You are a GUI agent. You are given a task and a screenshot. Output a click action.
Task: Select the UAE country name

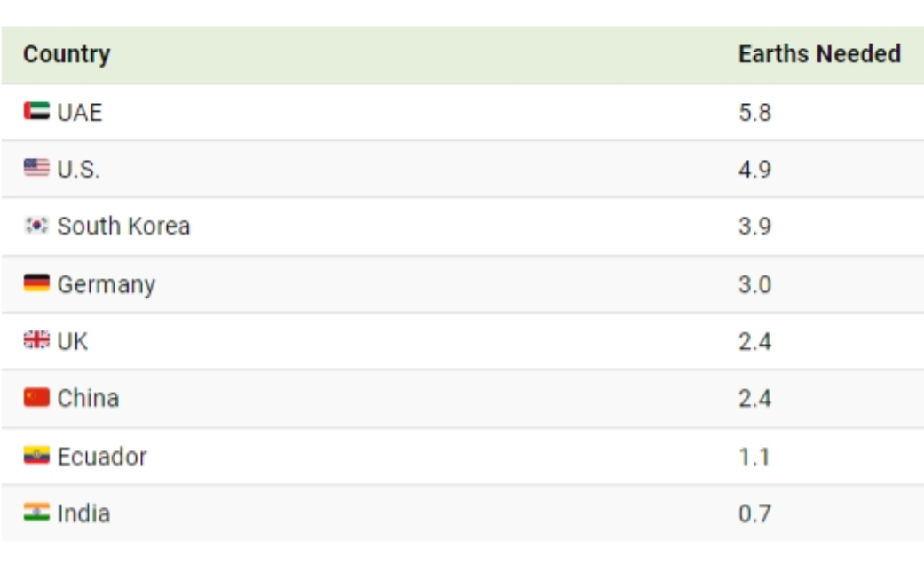pyautogui.click(x=80, y=113)
